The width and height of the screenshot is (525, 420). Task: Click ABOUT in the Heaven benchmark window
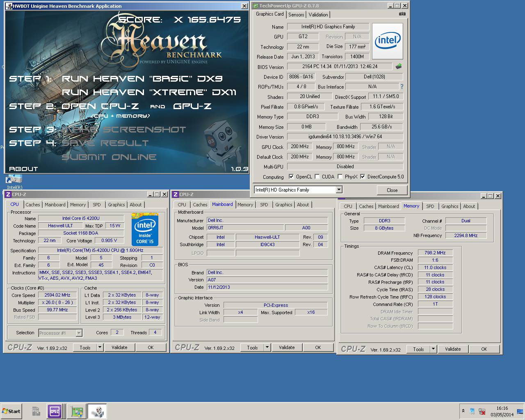[23, 169]
